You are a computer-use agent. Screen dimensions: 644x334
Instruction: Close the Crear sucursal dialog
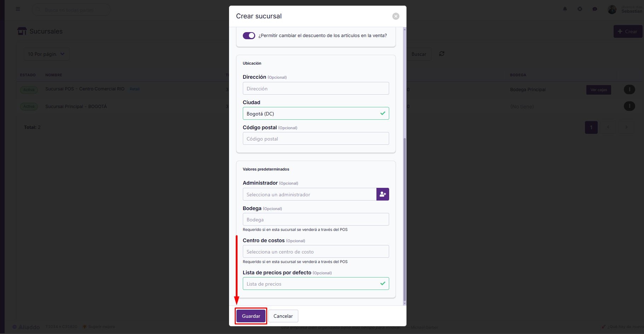[x=396, y=16]
